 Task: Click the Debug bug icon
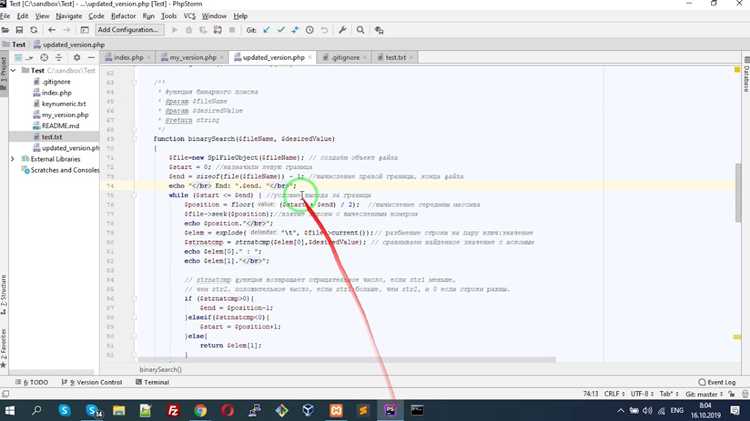click(189, 30)
